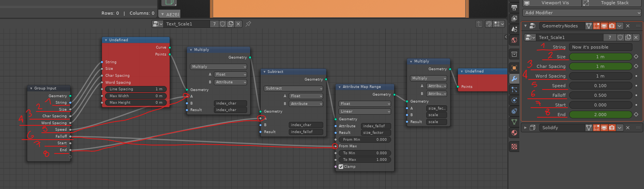Browse node groups dropdown in node editor header
The width and height of the screenshot is (644, 189).
158,24
